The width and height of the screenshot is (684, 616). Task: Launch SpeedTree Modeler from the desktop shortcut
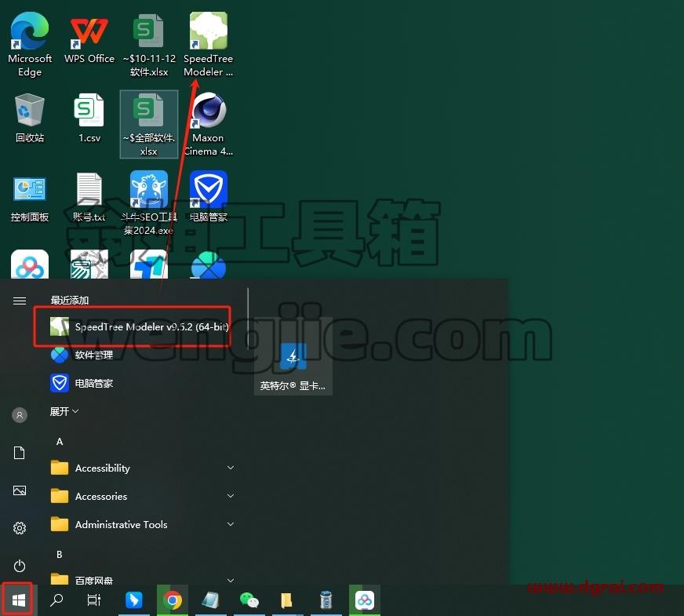208,44
